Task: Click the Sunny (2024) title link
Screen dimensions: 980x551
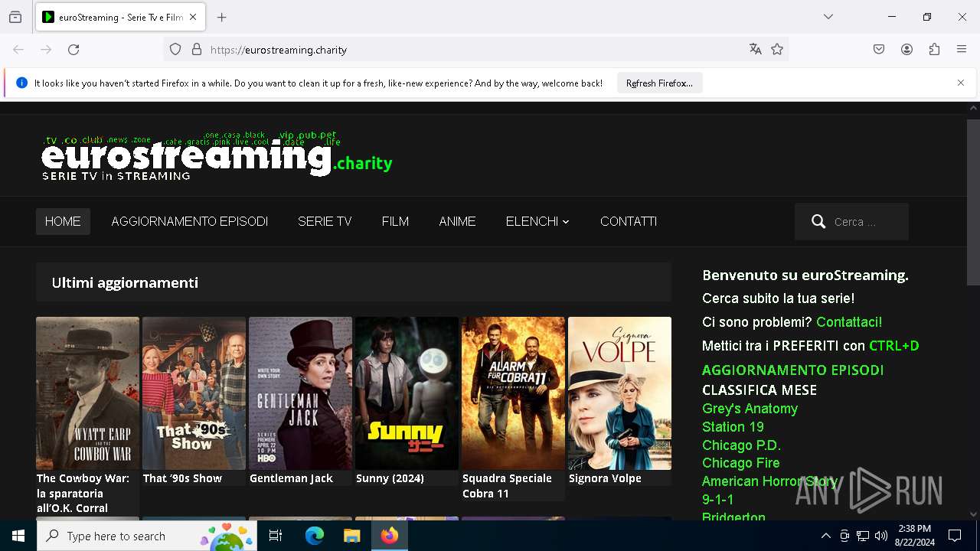Action: click(x=390, y=478)
